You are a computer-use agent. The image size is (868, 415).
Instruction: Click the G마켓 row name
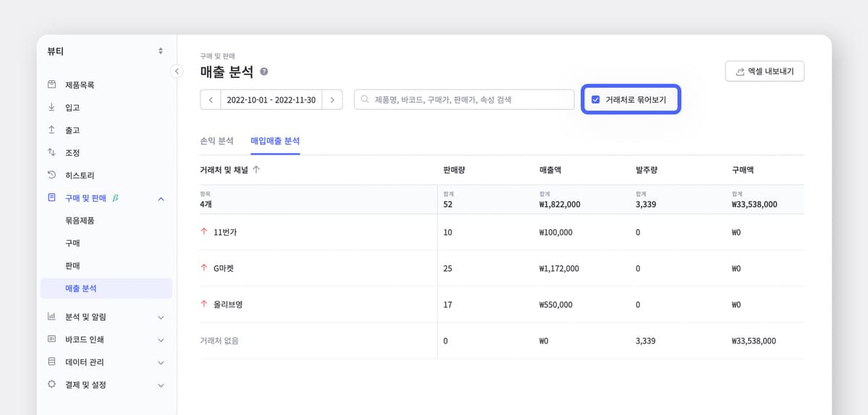[224, 268]
